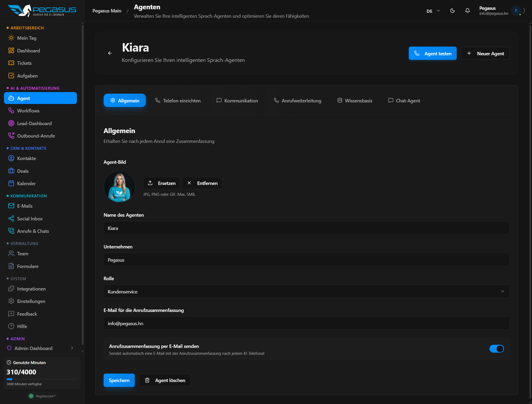
Task: Open Integrationen puzzle icon
Action: pos(11,289)
